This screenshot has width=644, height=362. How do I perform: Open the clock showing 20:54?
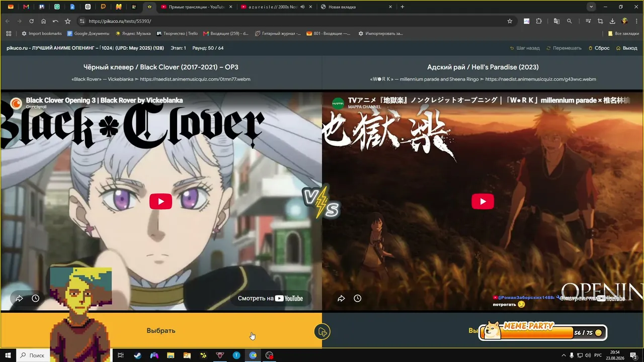615,355
